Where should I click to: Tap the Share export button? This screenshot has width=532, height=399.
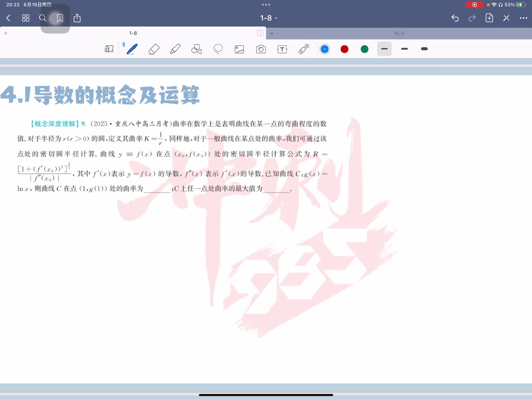[77, 18]
